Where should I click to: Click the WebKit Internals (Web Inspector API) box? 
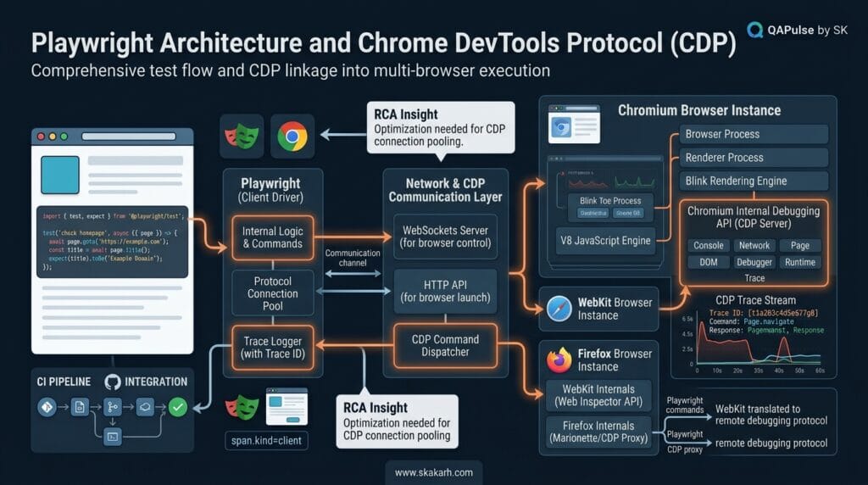[598, 395]
